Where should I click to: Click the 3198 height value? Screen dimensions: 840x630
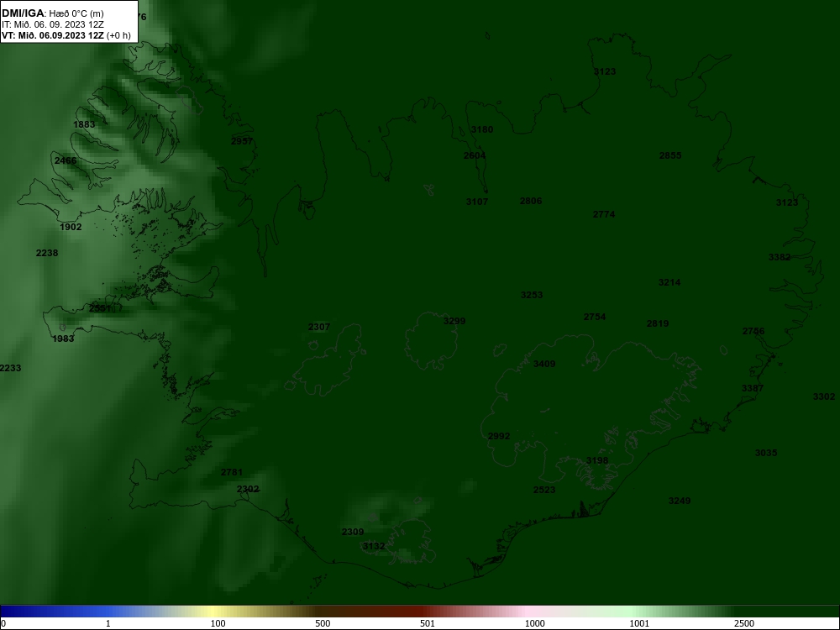pos(596,460)
